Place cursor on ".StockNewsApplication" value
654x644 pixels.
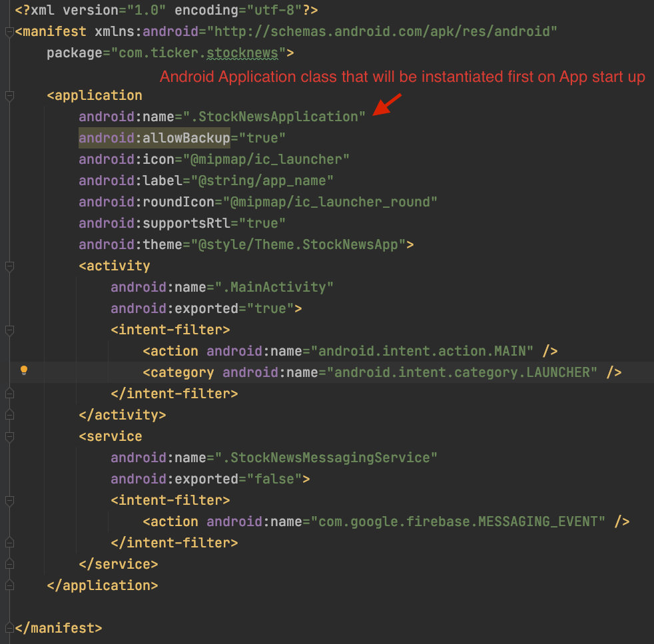click(x=274, y=117)
